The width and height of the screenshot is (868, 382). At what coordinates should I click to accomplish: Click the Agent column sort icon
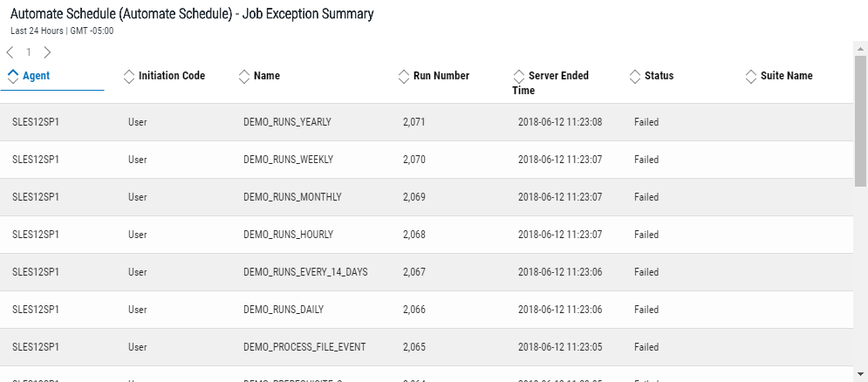coord(12,76)
